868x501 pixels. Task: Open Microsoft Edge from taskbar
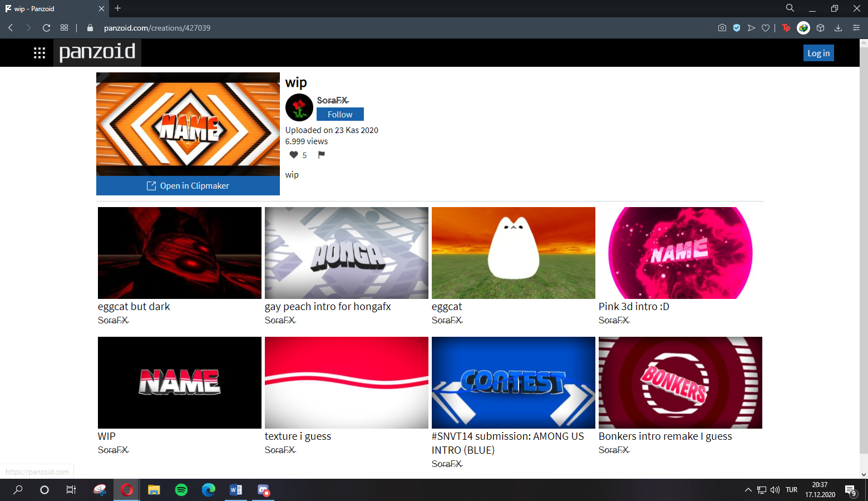coord(209,490)
